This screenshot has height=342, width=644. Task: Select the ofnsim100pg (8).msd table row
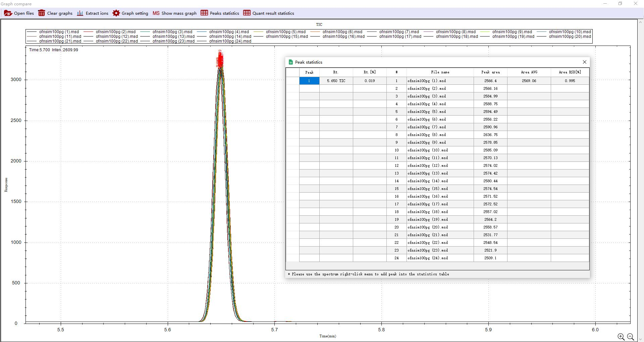427,135
